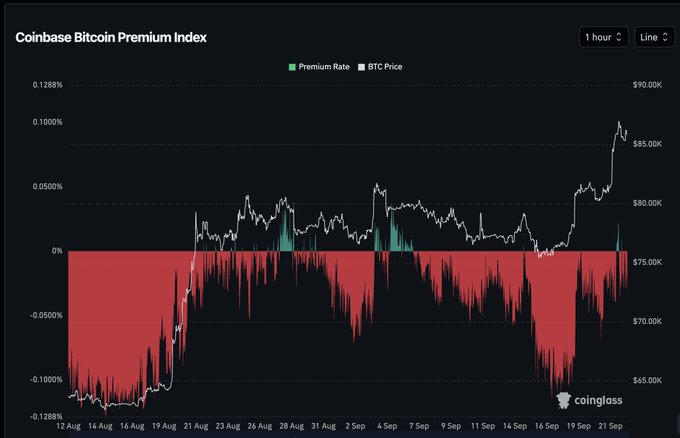This screenshot has width=680, height=438.
Task: Click the 0% left axis label
Action: [x=57, y=251]
